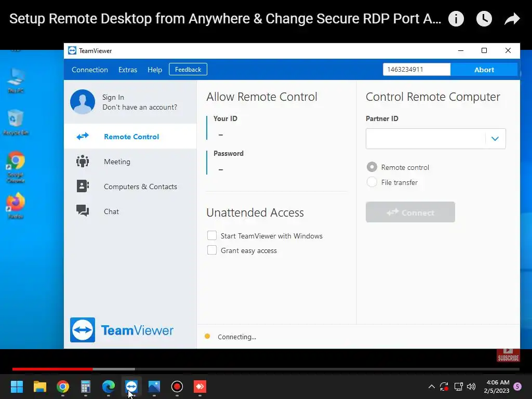Click the Feedback button
This screenshot has height=399, width=532.
(x=188, y=70)
